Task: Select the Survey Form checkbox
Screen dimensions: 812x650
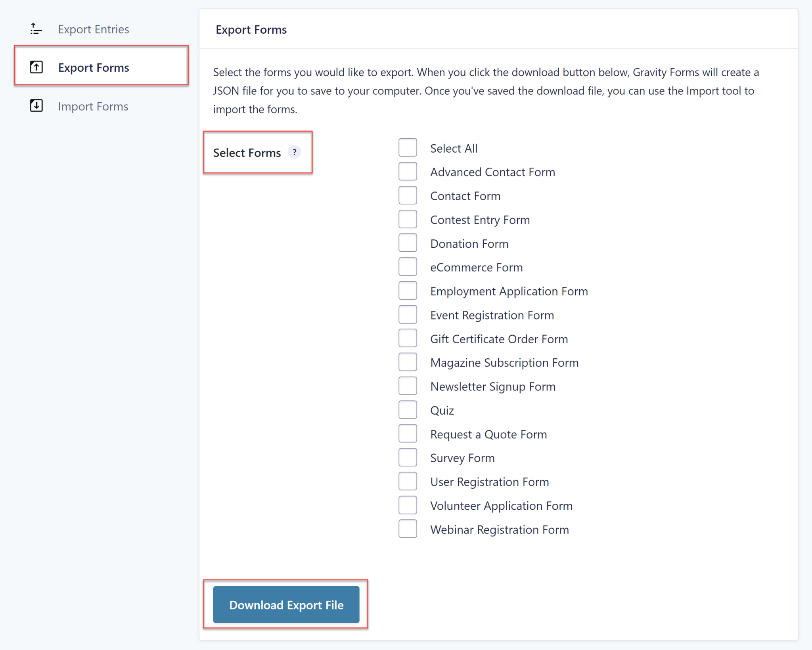Action: [407, 458]
